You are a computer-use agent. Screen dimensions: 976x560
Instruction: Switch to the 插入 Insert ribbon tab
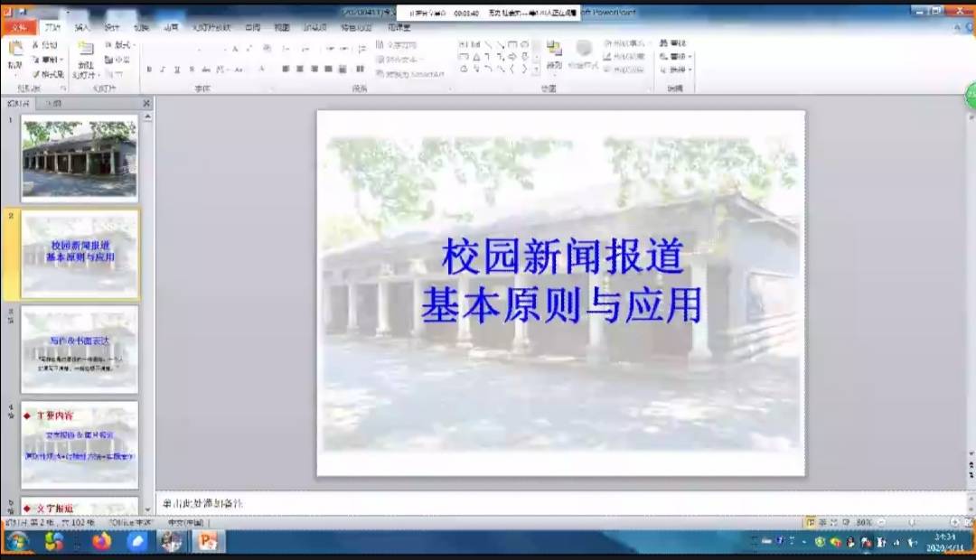[x=83, y=28]
